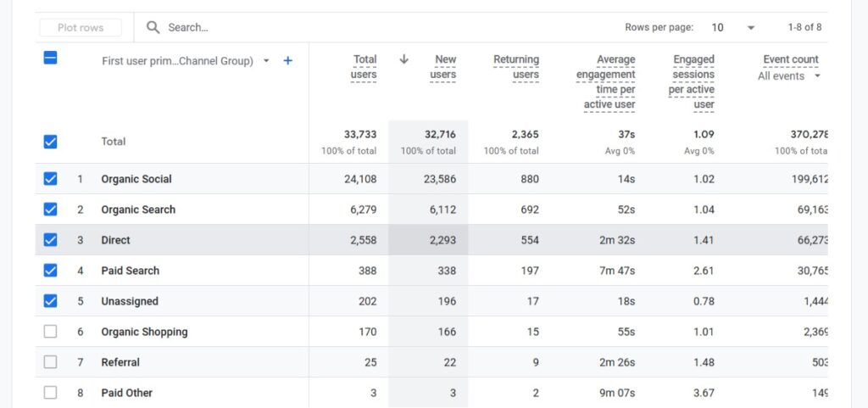868x408 pixels.
Task: Add a dimension with the plus icon
Action: (x=288, y=61)
